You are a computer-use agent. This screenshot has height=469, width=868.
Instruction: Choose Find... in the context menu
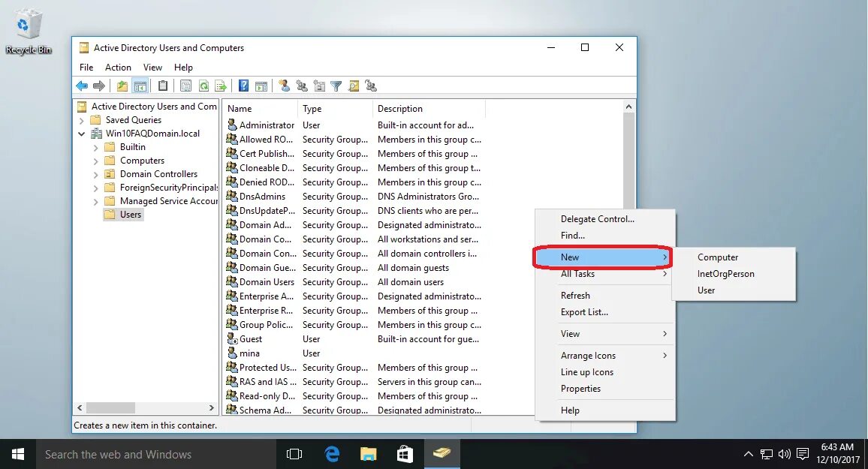605,236
